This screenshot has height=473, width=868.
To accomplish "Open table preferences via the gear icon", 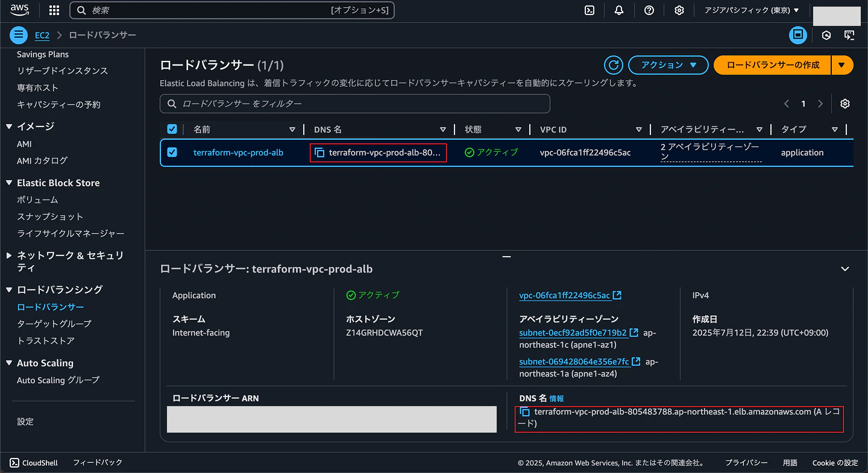I will (845, 104).
